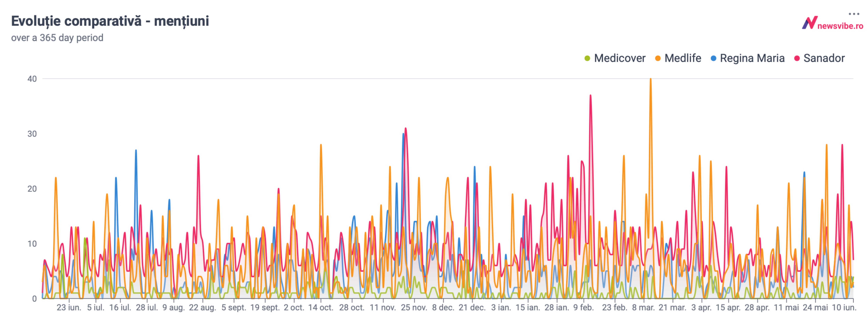The image size is (868, 334).
Task: Click the '22 aug.' x-axis date label
Action: 203,308
